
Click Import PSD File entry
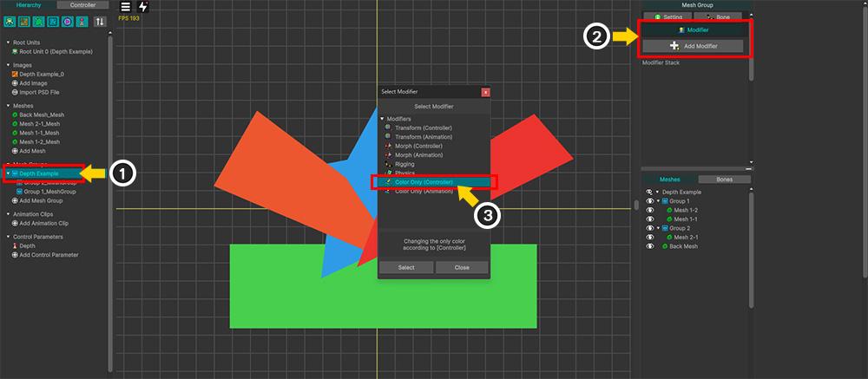(x=41, y=92)
